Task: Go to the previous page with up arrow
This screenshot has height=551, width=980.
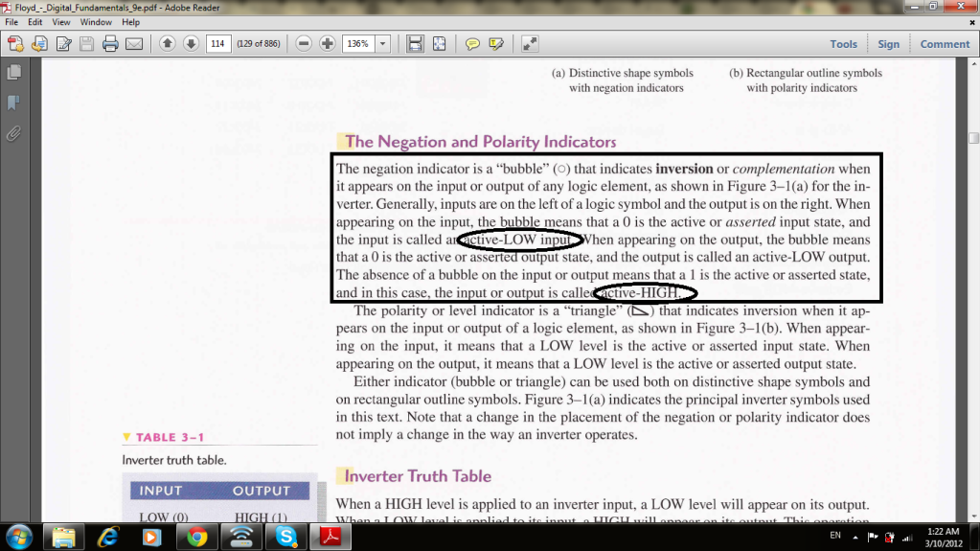Action: click(x=167, y=43)
